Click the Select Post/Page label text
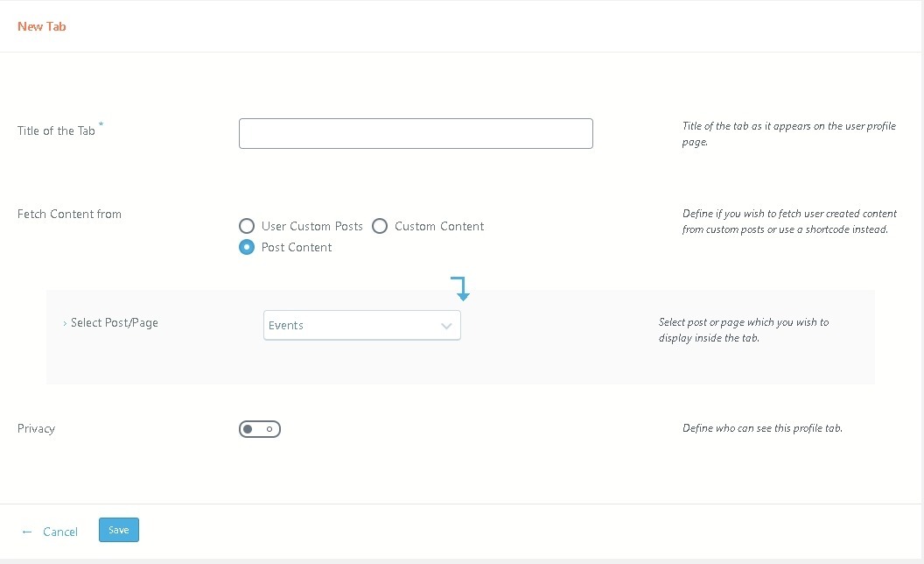 tap(115, 322)
